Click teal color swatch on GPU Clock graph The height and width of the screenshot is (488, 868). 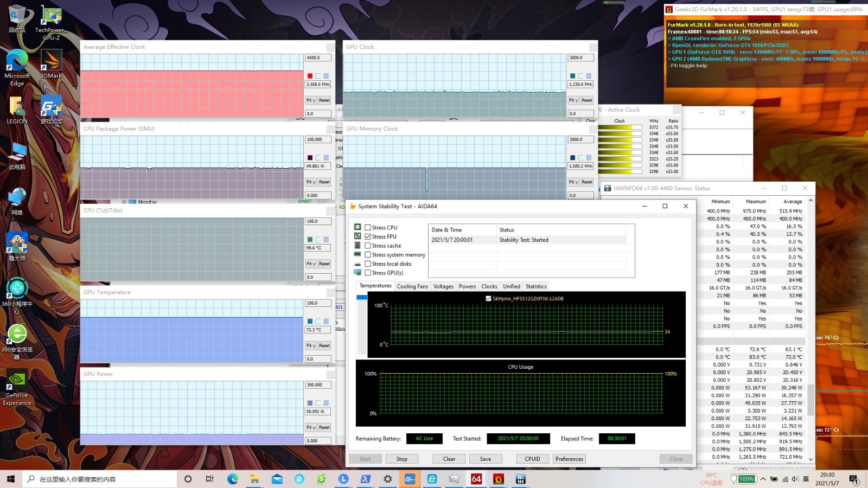(572, 76)
